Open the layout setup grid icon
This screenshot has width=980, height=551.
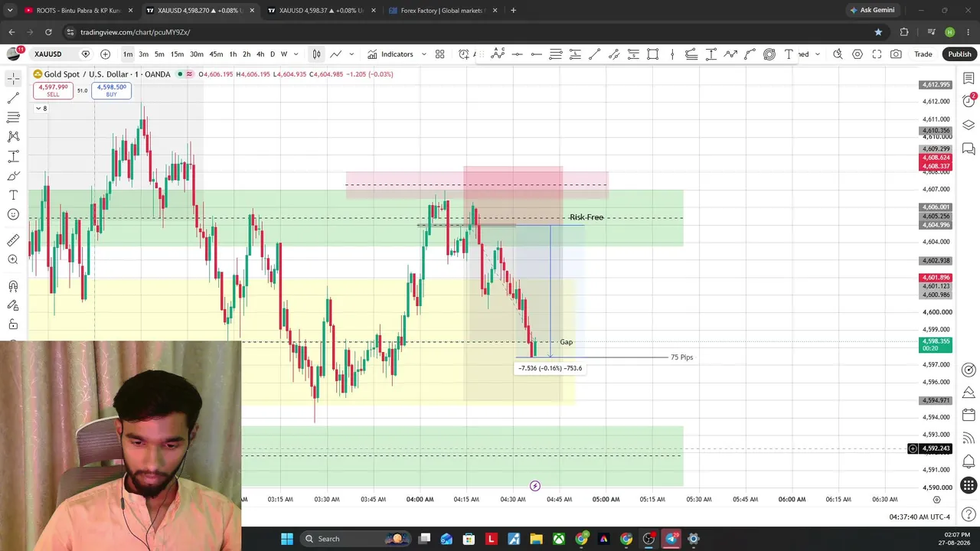point(439,54)
